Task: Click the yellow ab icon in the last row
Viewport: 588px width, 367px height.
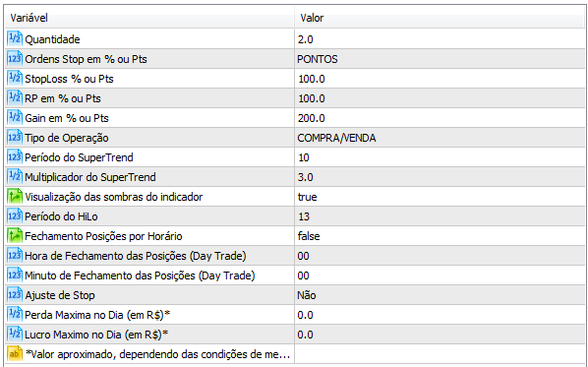Action: point(15,354)
